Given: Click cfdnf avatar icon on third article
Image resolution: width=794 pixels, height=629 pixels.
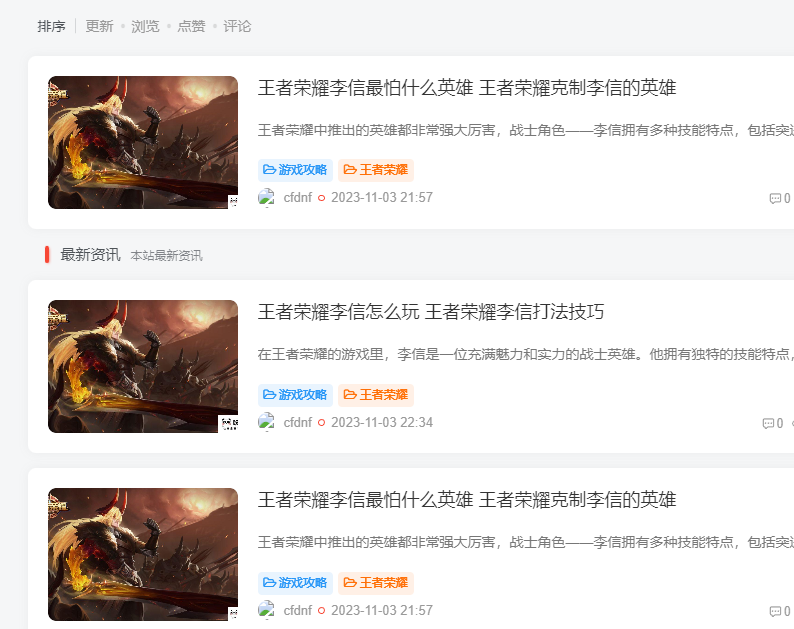Looking at the screenshot, I should click(266, 610).
